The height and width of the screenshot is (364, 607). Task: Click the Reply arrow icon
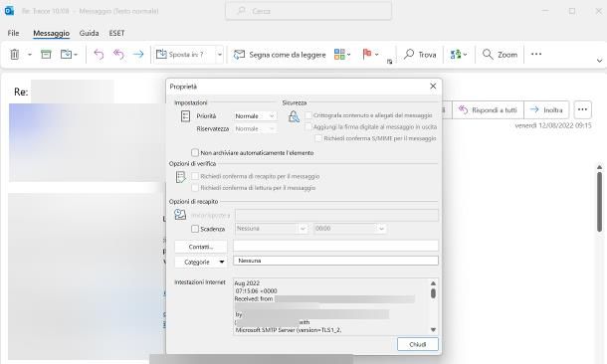point(99,55)
